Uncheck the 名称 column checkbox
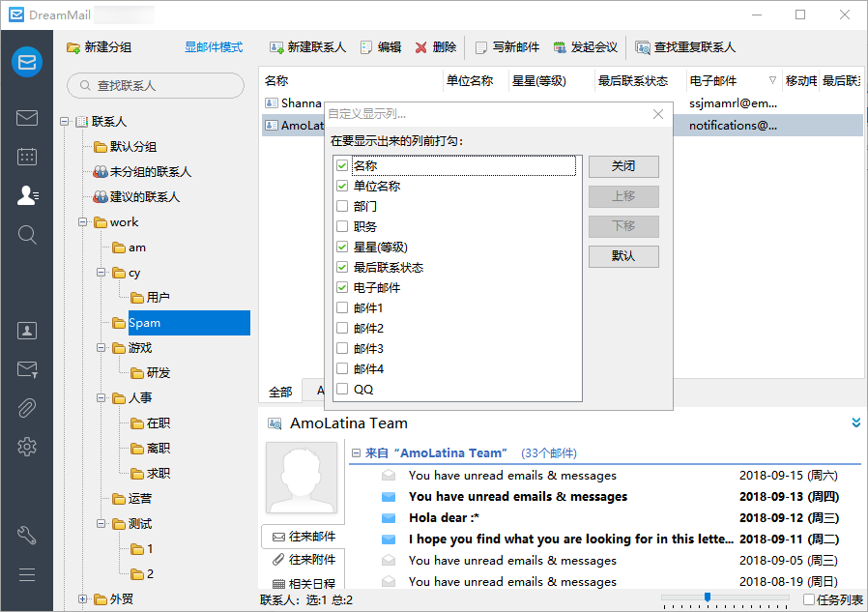868x612 pixels. pyautogui.click(x=342, y=165)
